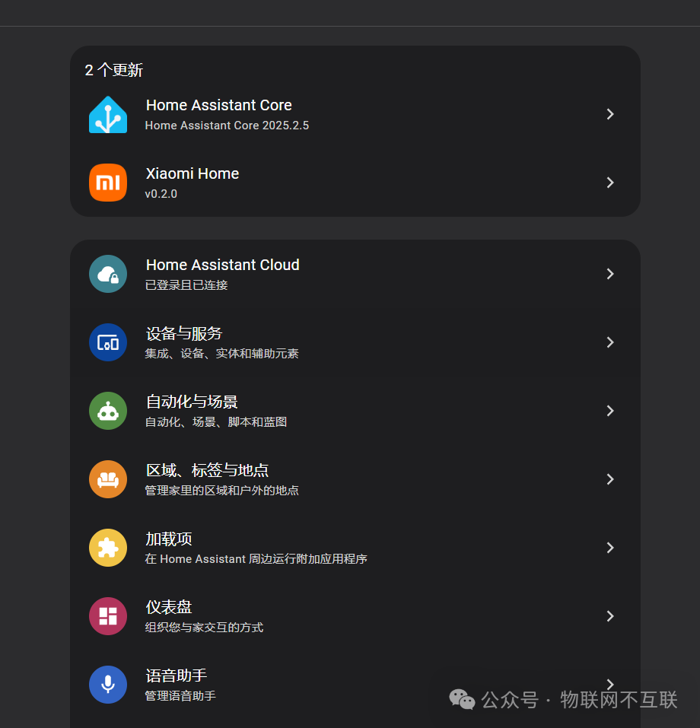The width and height of the screenshot is (700, 728).
Task: Click the green robot automation icon
Action: coord(108,411)
